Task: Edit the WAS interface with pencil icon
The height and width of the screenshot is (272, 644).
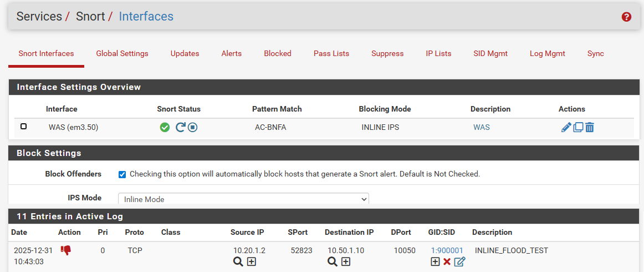Action: click(566, 128)
